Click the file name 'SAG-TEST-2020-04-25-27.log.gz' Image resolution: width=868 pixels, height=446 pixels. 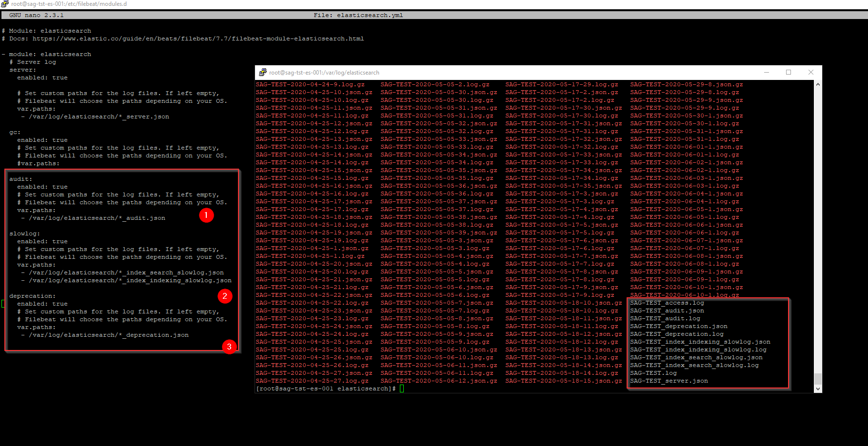coord(312,381)
